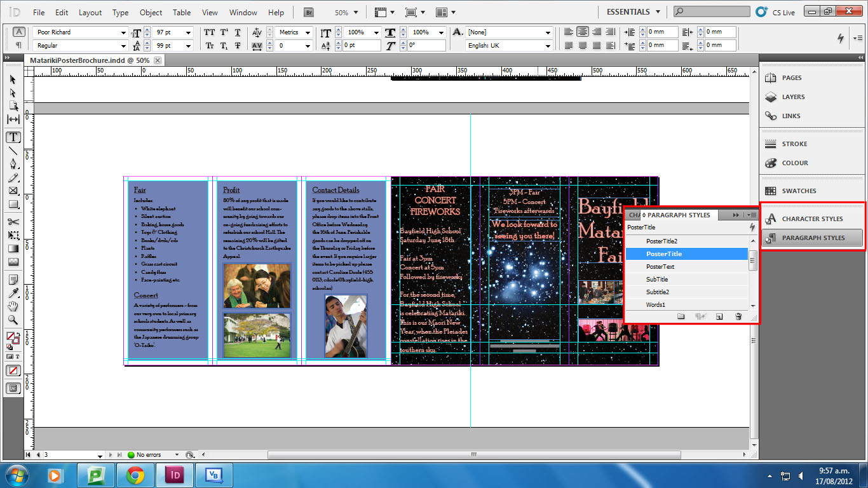Viewport: 868px width, 488px height.
Task: Pick the Pencil tool
Action: click(13, 177)
